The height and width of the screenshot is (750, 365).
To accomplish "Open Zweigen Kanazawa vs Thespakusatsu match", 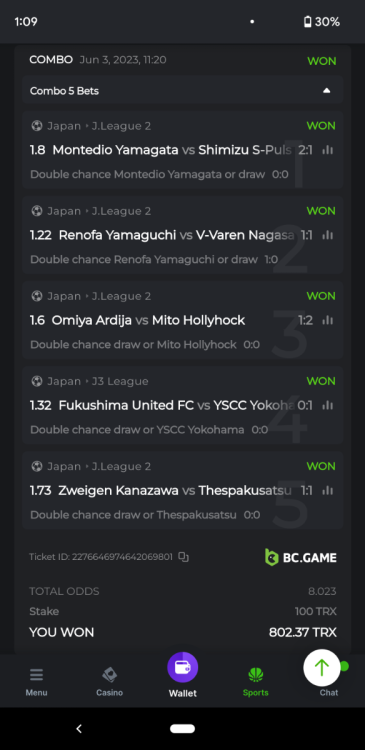I will [x=175, y=491].
